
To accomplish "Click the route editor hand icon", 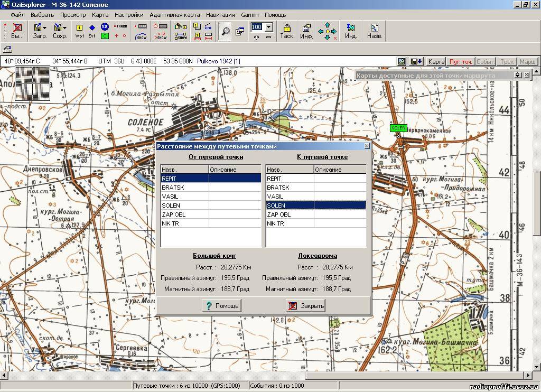I will (x=181, y=26).
